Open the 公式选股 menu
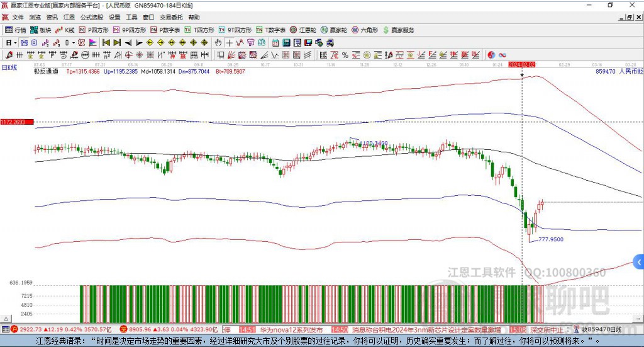 [x=91, y=17]
